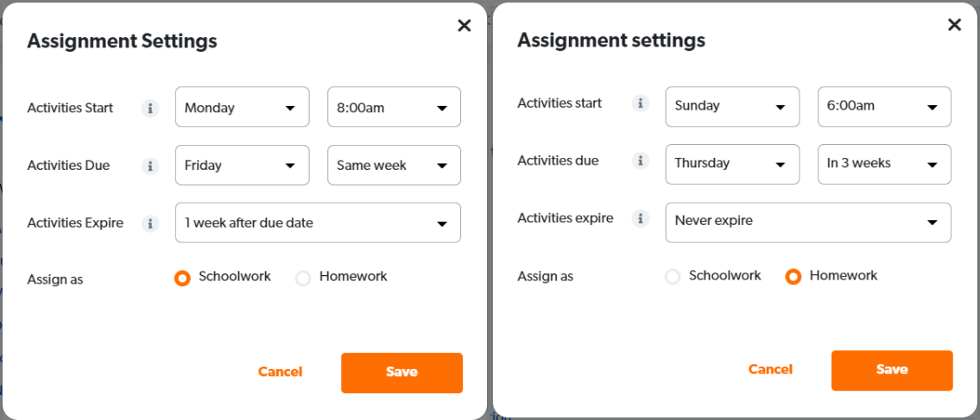The image size is (980, 420).
Task: Open the Thursday due day dropdown
Action: tap(732, 164)
